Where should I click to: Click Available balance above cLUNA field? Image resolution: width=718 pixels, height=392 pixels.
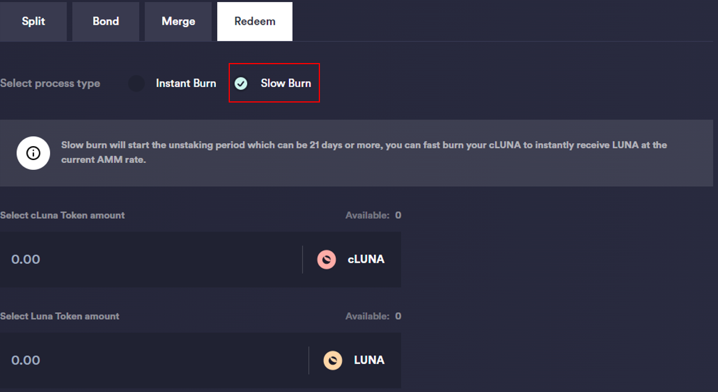tap(373, 215)
